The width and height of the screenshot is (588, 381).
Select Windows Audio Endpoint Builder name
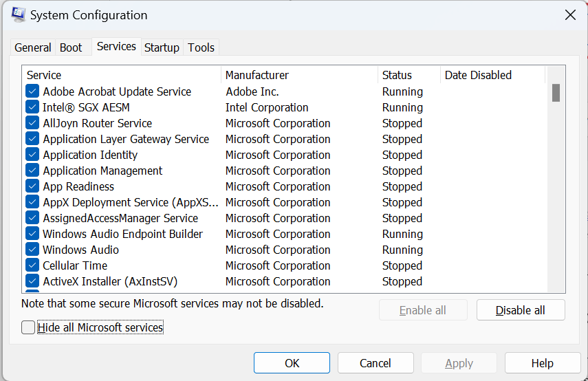tap(122, 234)
